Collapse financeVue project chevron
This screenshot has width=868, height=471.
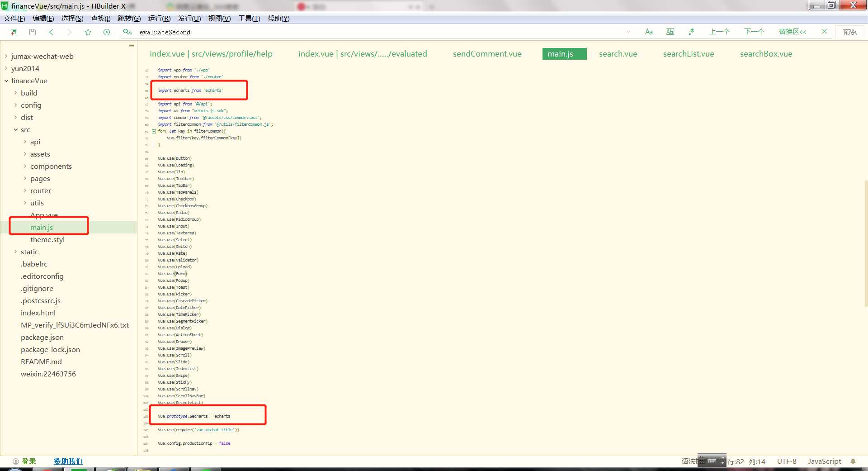pyautogui.click(x=6, y=81)
